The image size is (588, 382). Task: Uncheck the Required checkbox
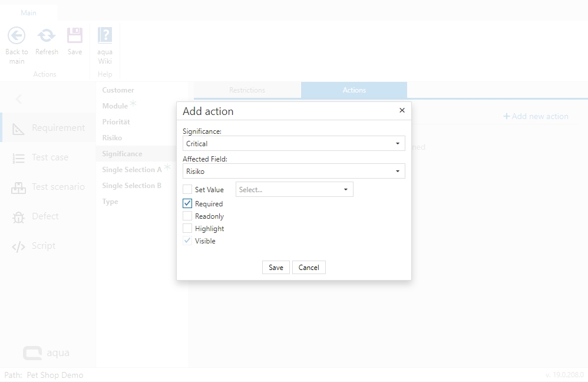click(187, 204)
